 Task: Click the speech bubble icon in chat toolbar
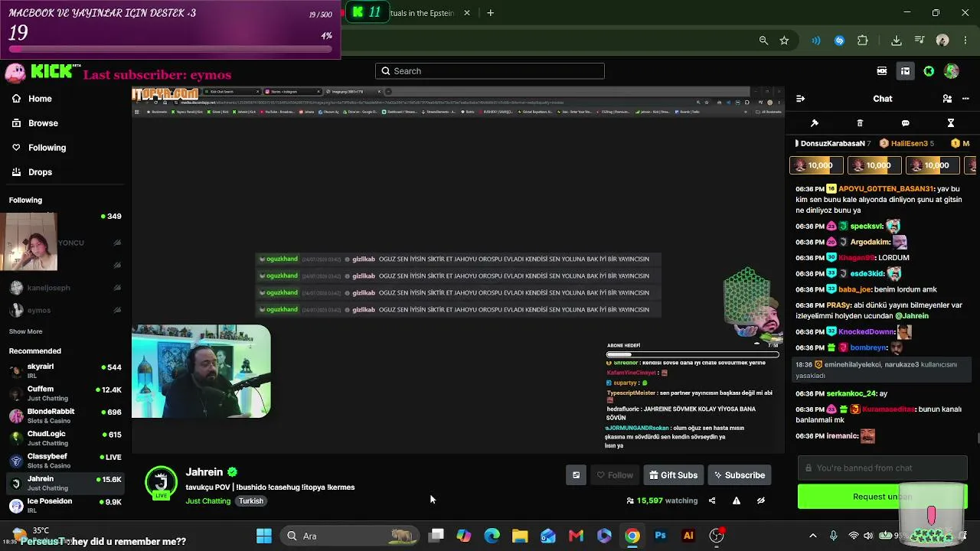(905, 123)
